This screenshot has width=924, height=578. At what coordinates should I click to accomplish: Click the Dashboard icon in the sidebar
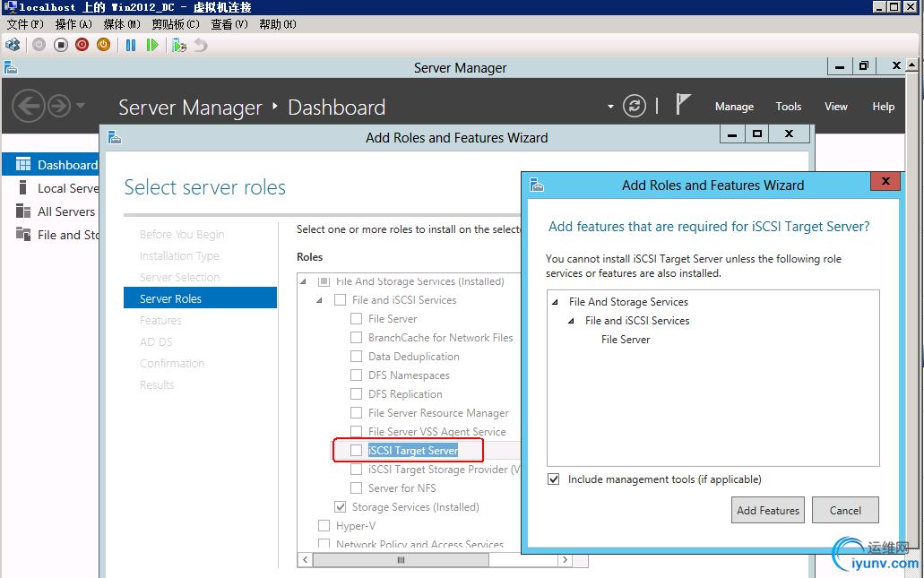[x=23, y=164]
